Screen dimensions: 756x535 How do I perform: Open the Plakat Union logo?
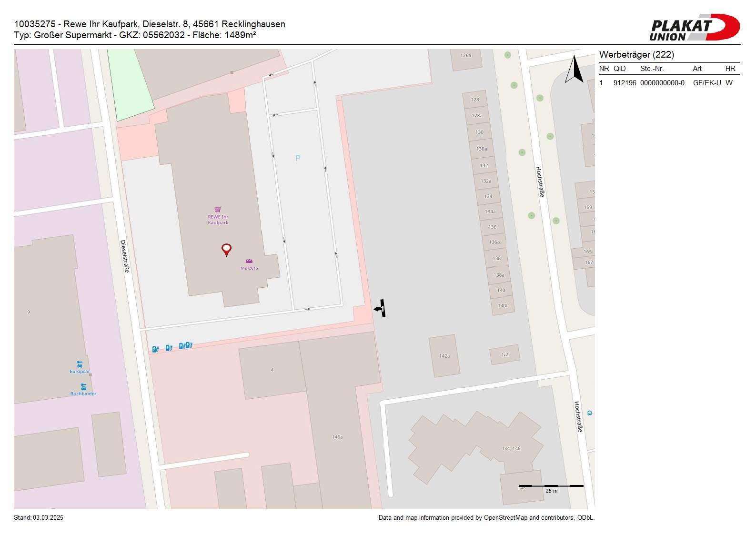coord(694,28)
